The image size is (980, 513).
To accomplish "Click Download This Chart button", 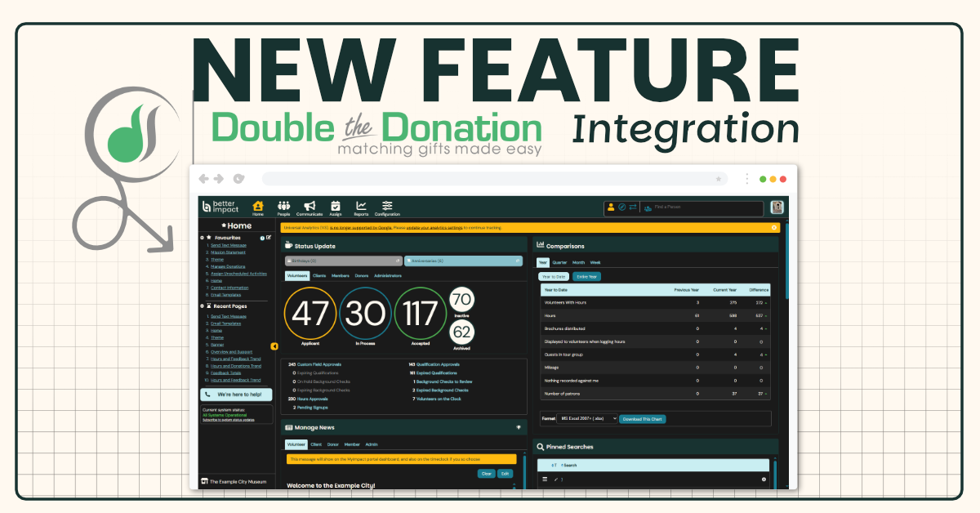I will click(643, 419).
